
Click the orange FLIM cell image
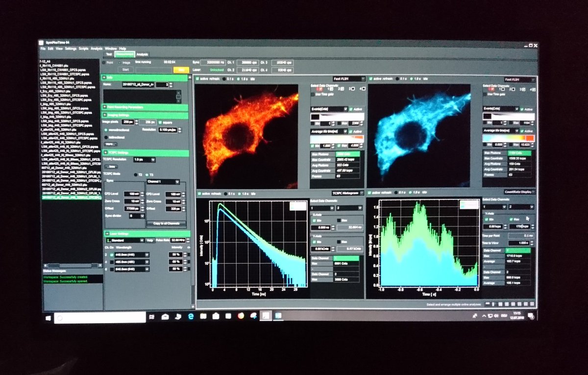tap(246, 136)
